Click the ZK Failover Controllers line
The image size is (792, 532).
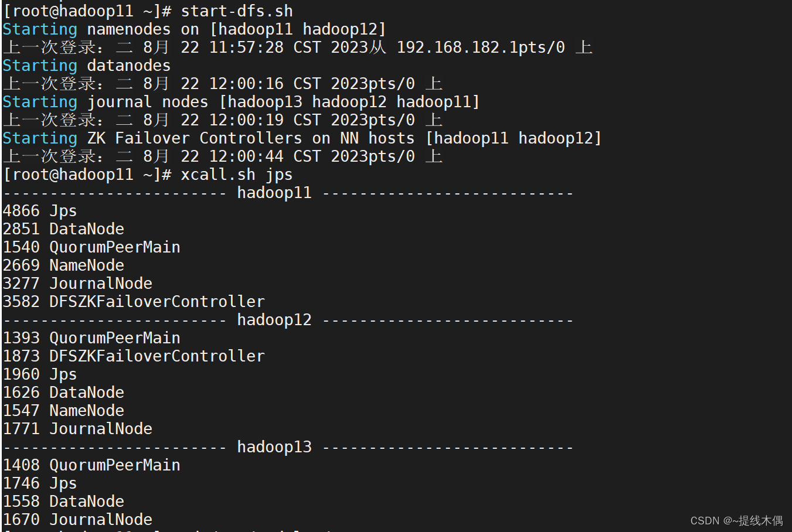click(302, 138)
